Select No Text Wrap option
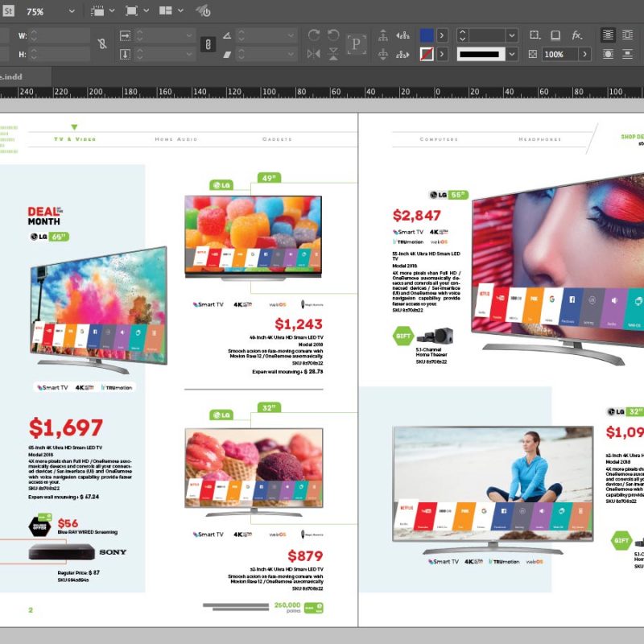 (x=609, y=35)
